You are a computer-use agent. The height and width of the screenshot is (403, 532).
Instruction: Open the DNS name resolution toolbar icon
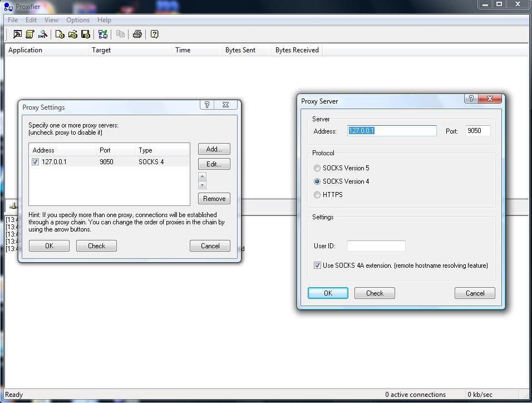pos(43,34)
